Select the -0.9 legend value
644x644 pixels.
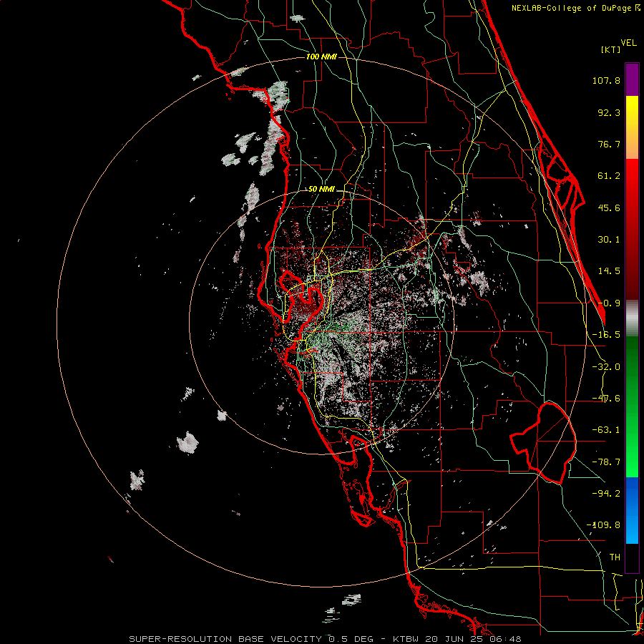610,303
